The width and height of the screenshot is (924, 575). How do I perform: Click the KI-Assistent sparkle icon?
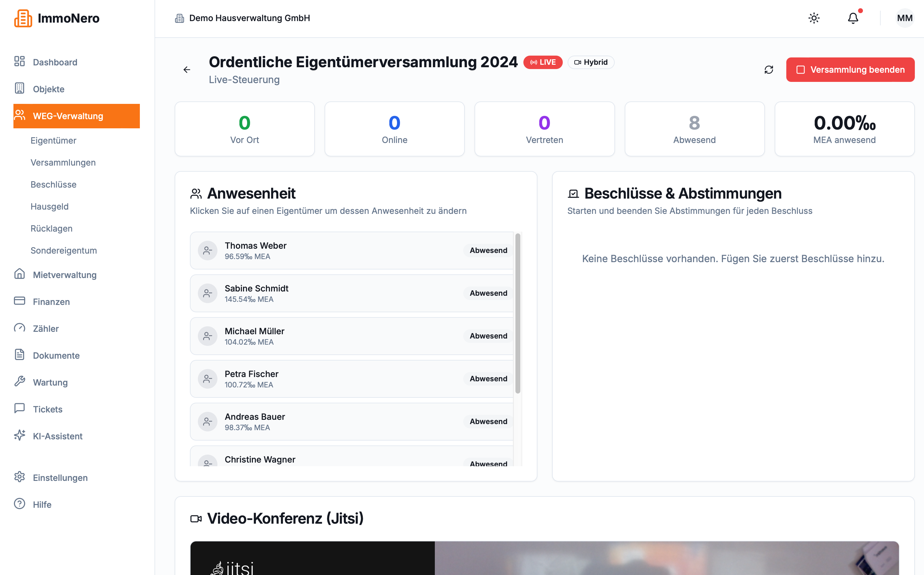(19, 435)
